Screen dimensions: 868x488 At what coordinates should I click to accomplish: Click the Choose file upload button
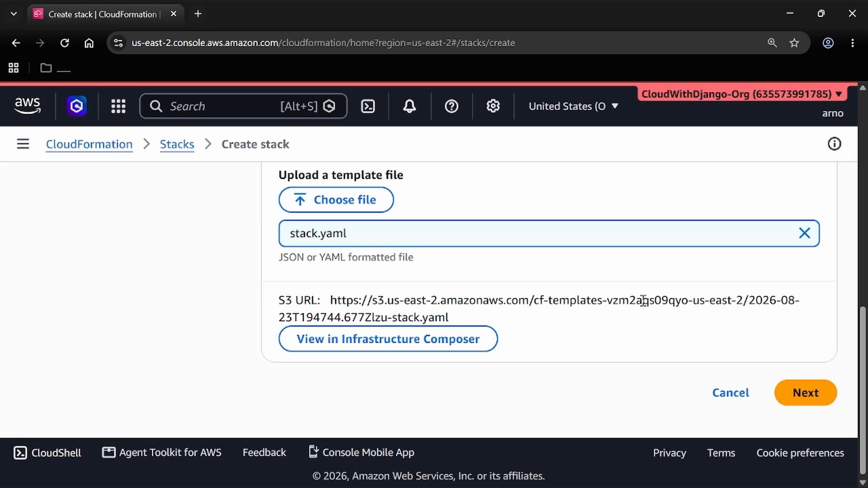click(x=336, y=200)
